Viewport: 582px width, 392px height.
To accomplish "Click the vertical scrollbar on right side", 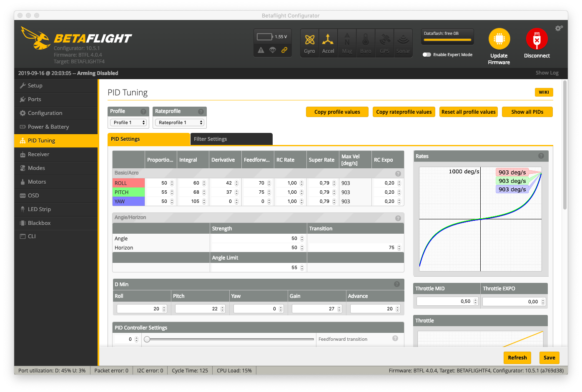I will coord(565,145).
